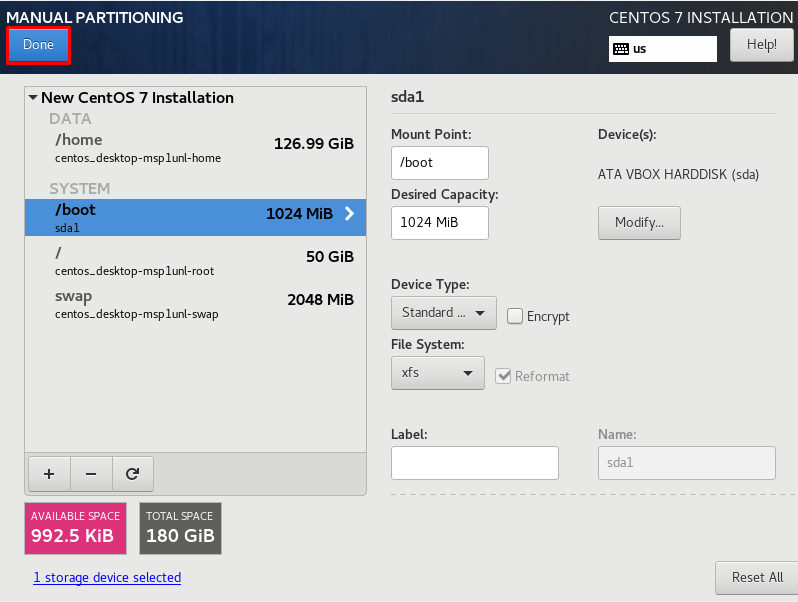Click the Mount Point /boot text field
Viewport: 798px width, 602px height.
click(x=440, y=163)
